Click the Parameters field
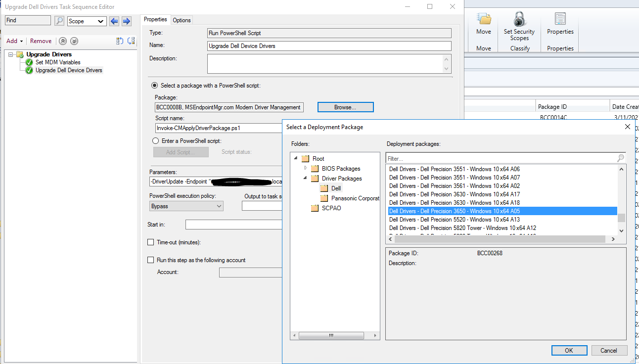 tap(216, 182)
